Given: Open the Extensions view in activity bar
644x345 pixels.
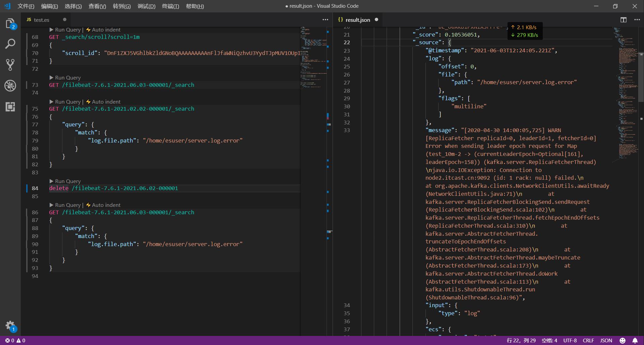Looking at the screenshot, I should 10,107.
